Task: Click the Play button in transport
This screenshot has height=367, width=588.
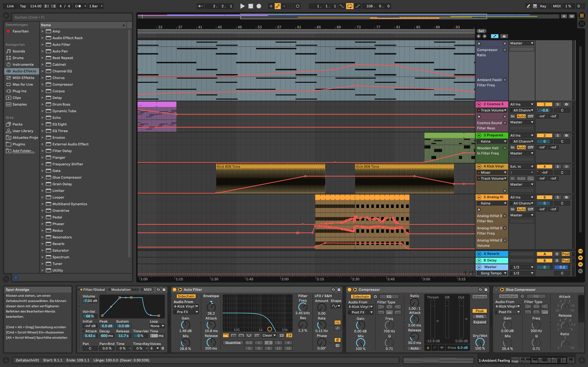Action: coord(242,6)
